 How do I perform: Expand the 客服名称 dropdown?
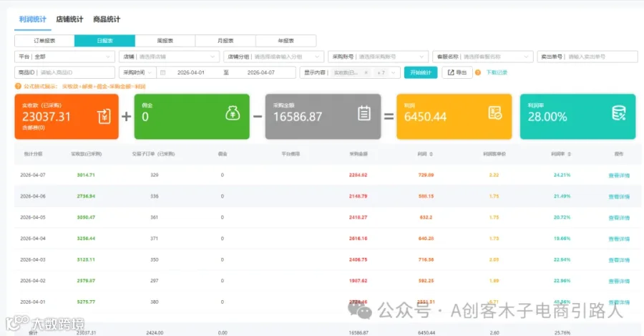click(x=483, y=57)
